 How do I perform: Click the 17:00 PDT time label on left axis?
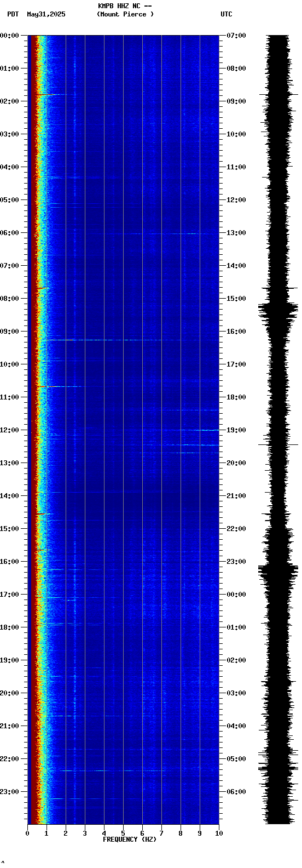pos(9,595)
